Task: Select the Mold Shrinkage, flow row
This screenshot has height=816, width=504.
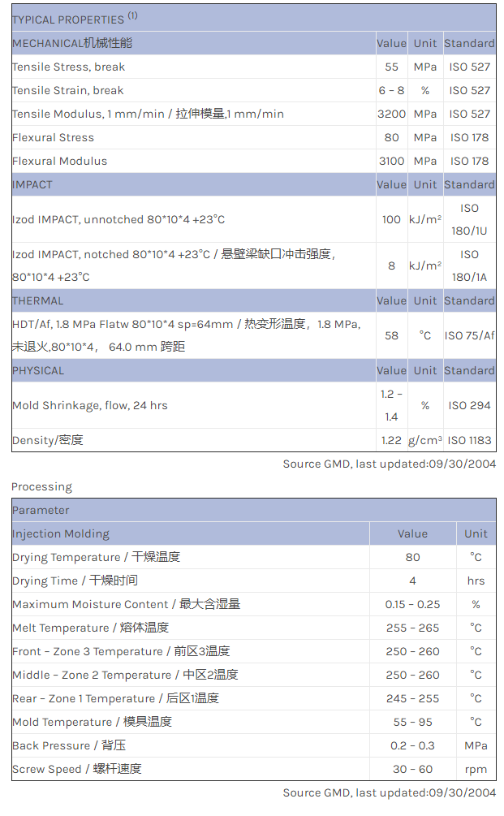Action: 89,405
